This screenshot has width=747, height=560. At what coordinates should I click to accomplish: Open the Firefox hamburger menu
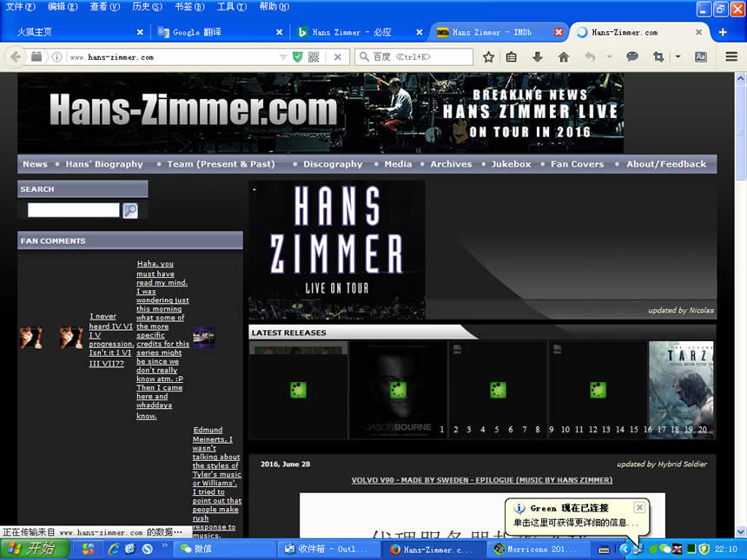coord(731,57)
